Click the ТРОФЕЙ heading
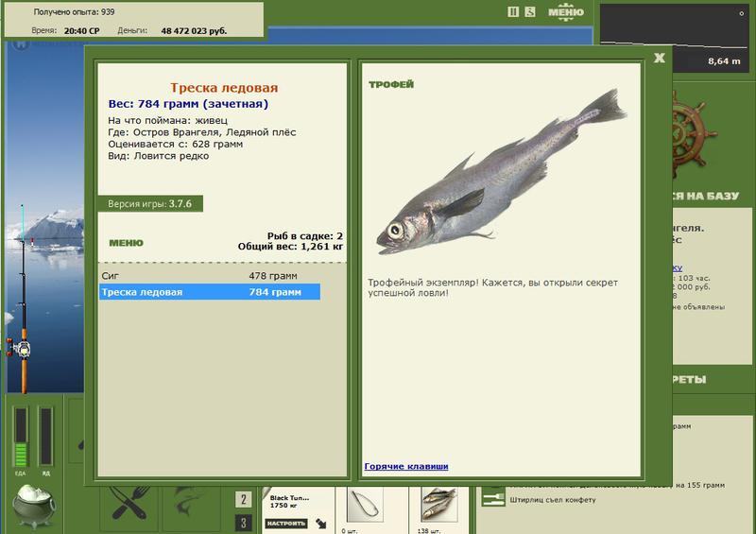Image resolution: width=756 pixels, height=534 pixels. (391, 84)
